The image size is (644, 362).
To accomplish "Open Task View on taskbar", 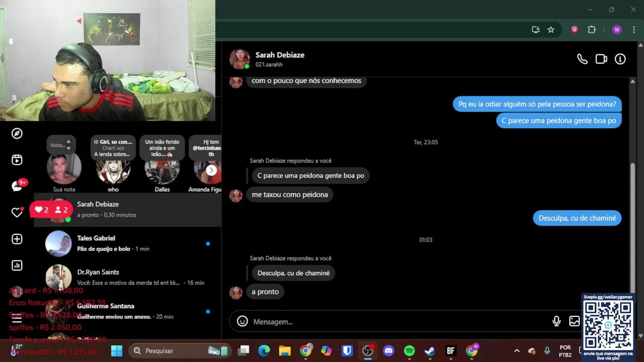I will 244,351.
